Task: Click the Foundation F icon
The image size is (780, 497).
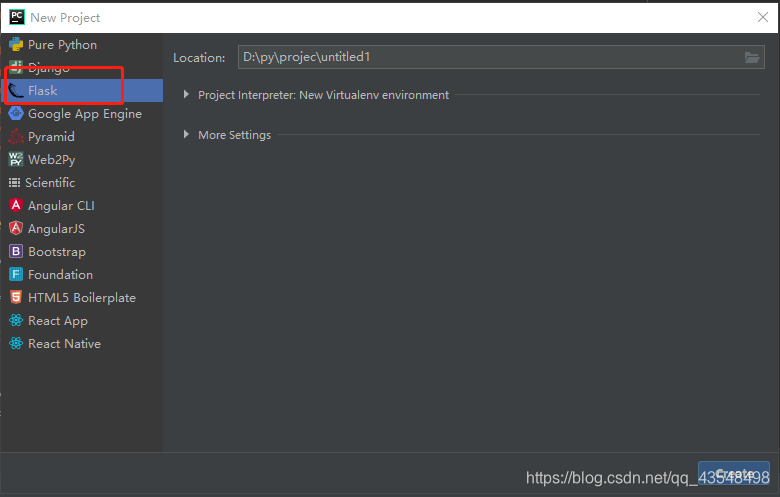Action: (16, 274)
